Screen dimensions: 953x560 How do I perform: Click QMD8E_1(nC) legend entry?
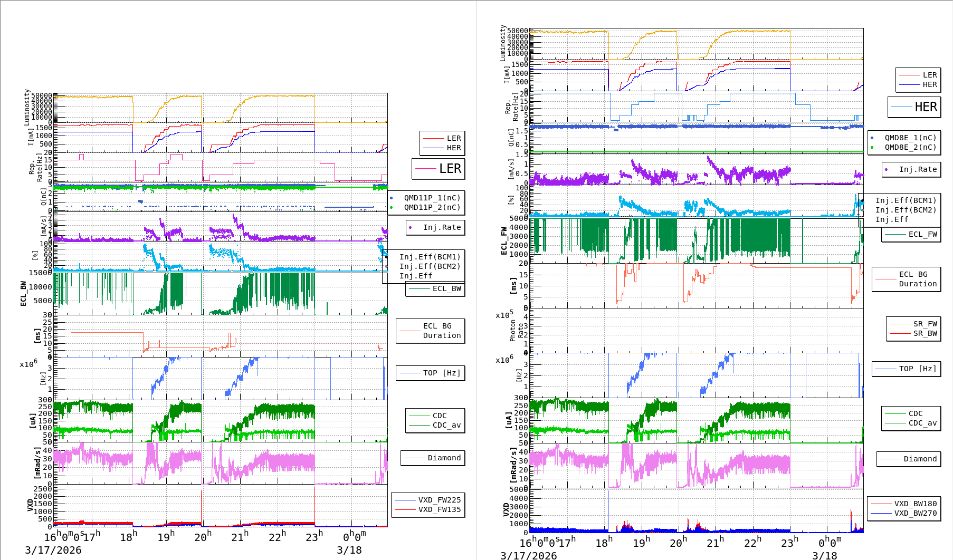pos(910,138)
